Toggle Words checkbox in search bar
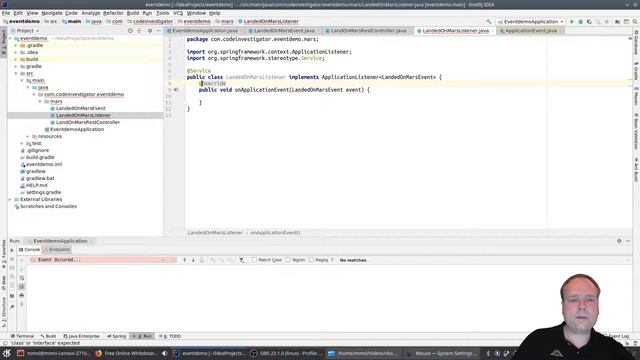 click(288, 260)
